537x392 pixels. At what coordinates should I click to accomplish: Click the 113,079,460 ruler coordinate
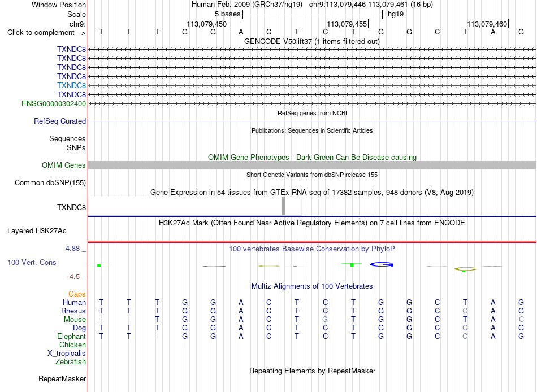click(x=487, y=24)
